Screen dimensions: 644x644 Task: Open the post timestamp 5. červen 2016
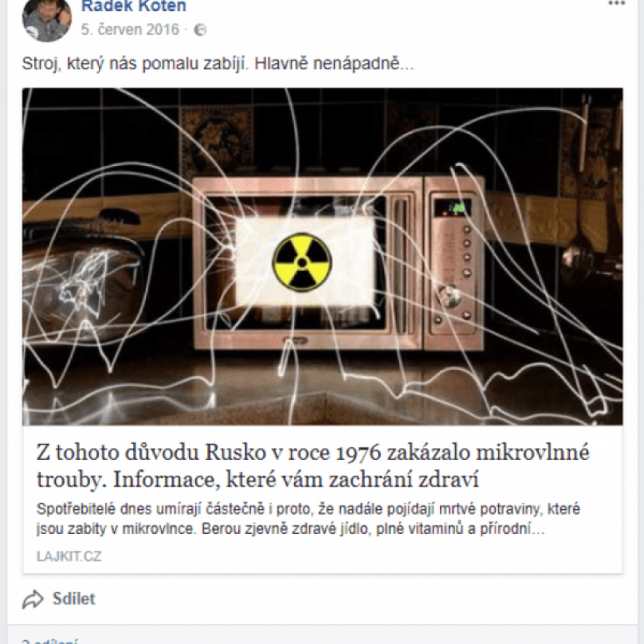pyautogui.click(x=130, y=29)
